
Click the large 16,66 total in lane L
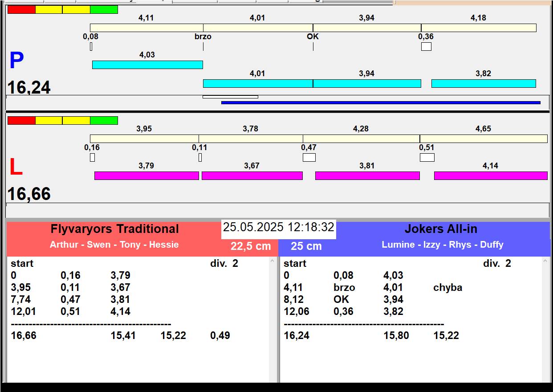(x=29, y=194)
